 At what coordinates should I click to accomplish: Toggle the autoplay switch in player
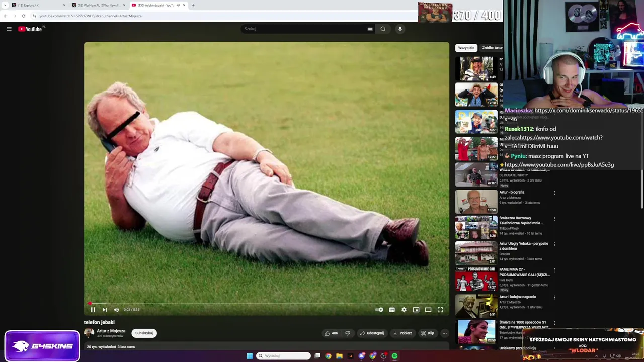click(379, 310)
